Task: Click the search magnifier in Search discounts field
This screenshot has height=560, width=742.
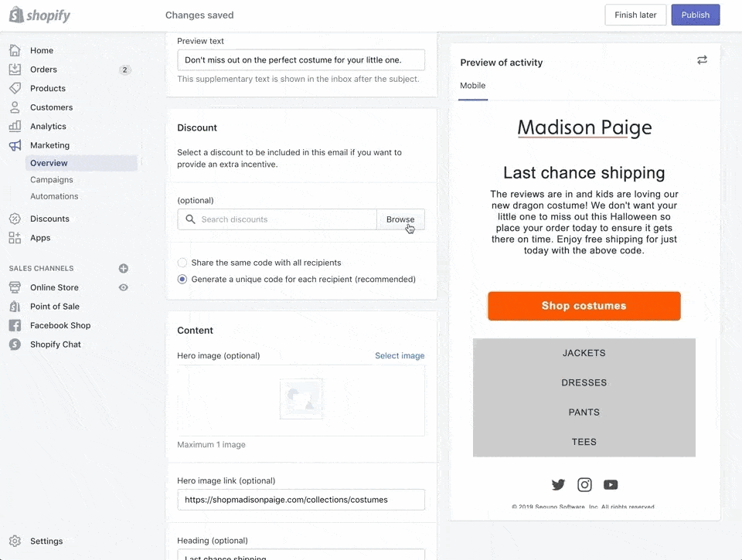Action: point(190,219)
